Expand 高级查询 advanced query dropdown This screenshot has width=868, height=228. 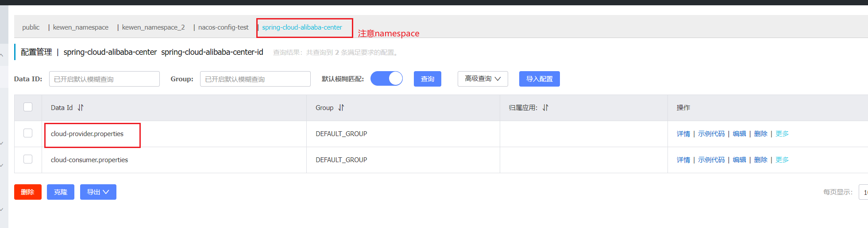482,79
